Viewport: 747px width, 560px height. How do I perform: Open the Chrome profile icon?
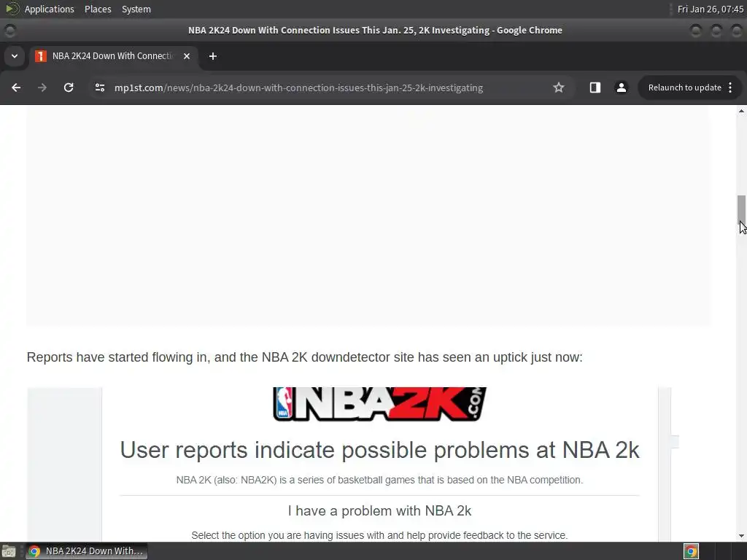[622, 87]
